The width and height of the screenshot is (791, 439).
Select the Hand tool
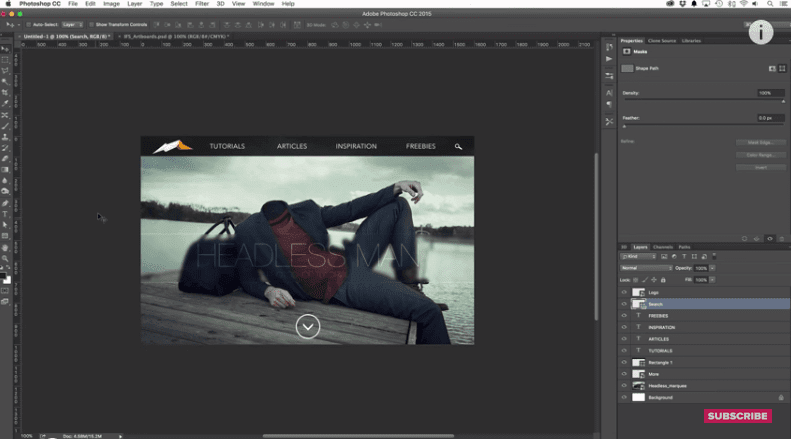[5, 248]
